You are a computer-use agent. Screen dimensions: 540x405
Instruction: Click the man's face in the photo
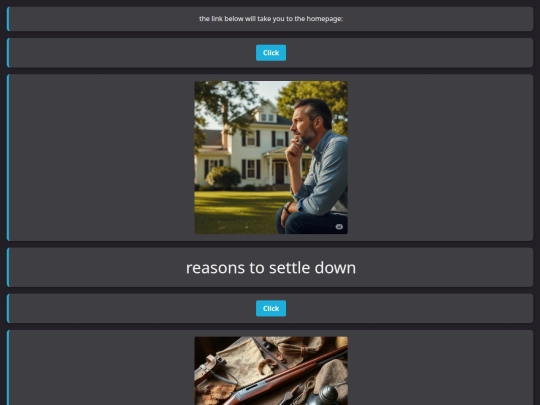click(303, 126)
